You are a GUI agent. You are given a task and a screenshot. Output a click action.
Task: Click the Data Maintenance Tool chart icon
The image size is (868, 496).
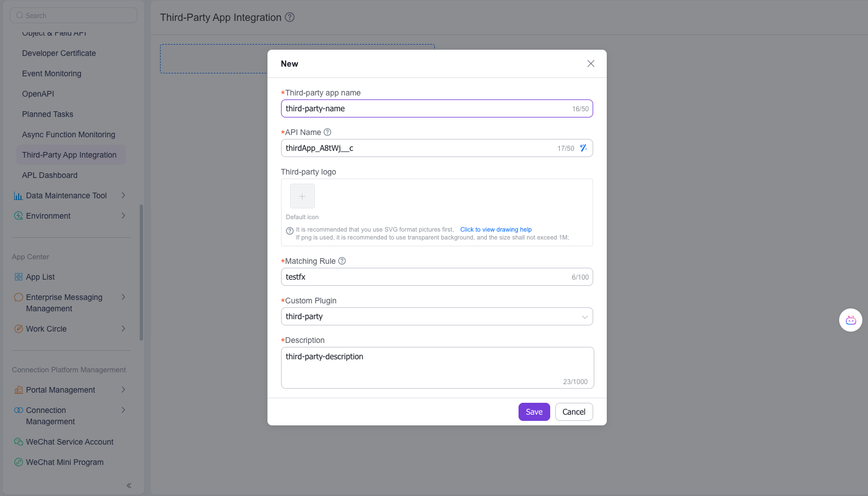tap(19, 195)
